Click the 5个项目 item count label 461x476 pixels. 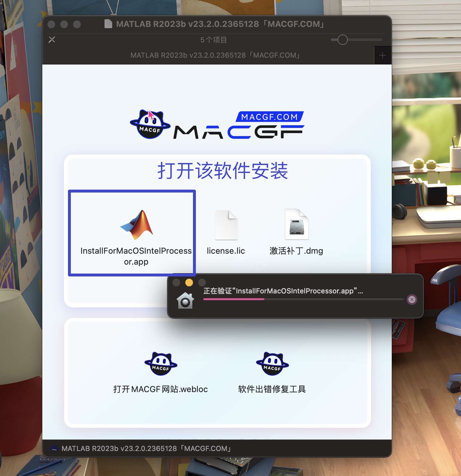tap(213, 39)
